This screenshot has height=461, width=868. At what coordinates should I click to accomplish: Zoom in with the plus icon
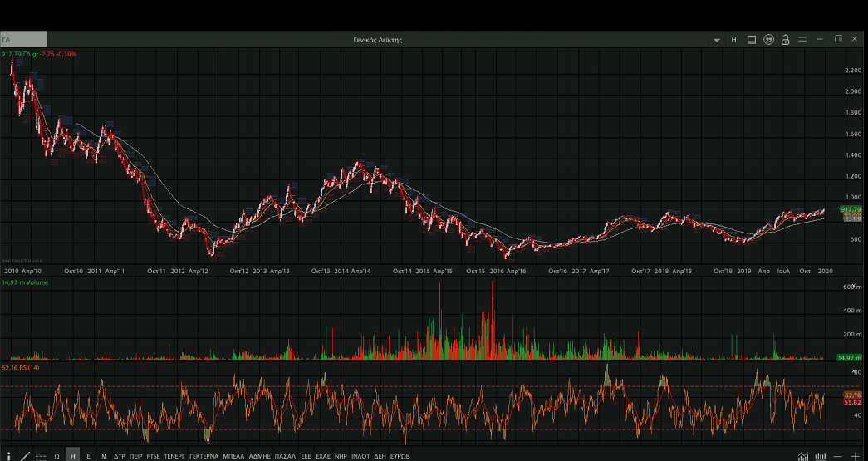tap(855, 456)
